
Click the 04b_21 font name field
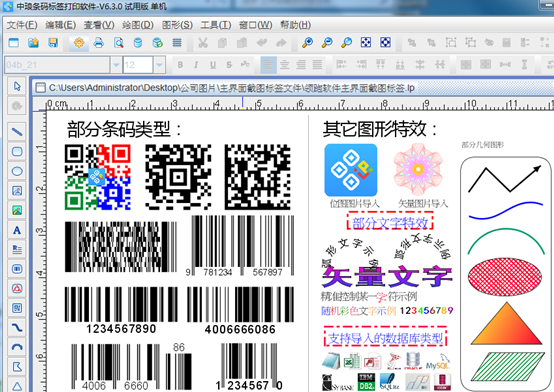point(57,65)
